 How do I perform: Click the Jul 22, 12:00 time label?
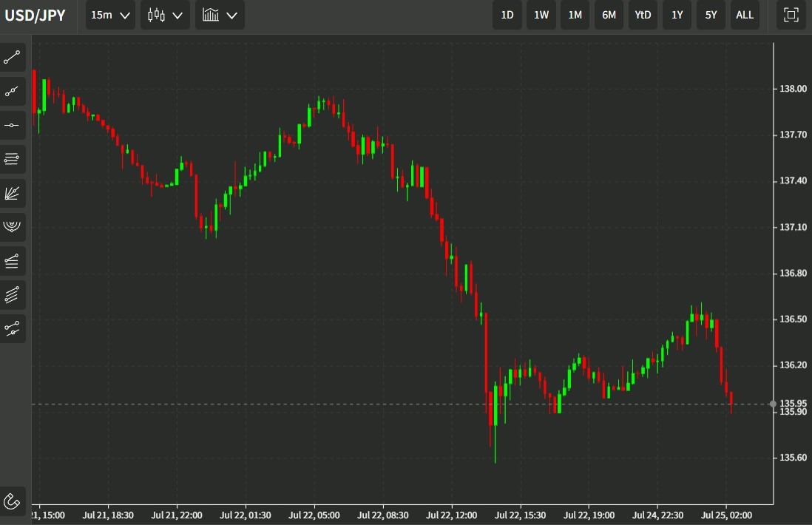pyautogui.click(x=452, y=515)
